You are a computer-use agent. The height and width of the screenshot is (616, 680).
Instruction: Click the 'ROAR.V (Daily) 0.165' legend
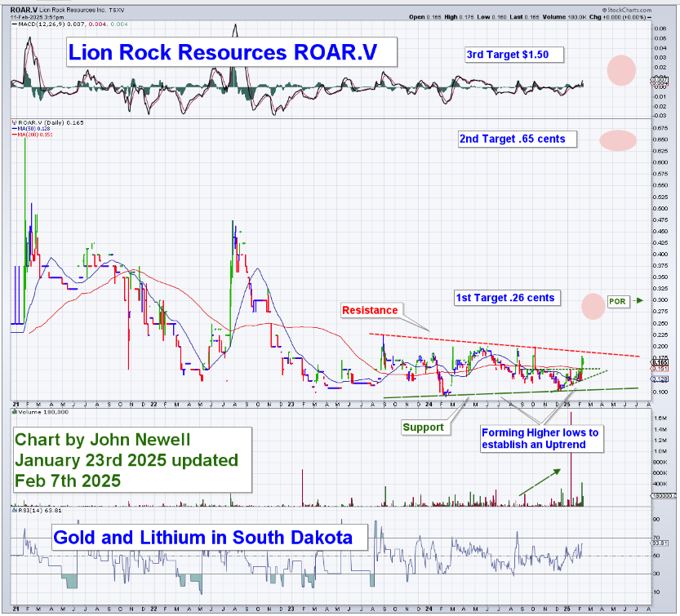47,122
